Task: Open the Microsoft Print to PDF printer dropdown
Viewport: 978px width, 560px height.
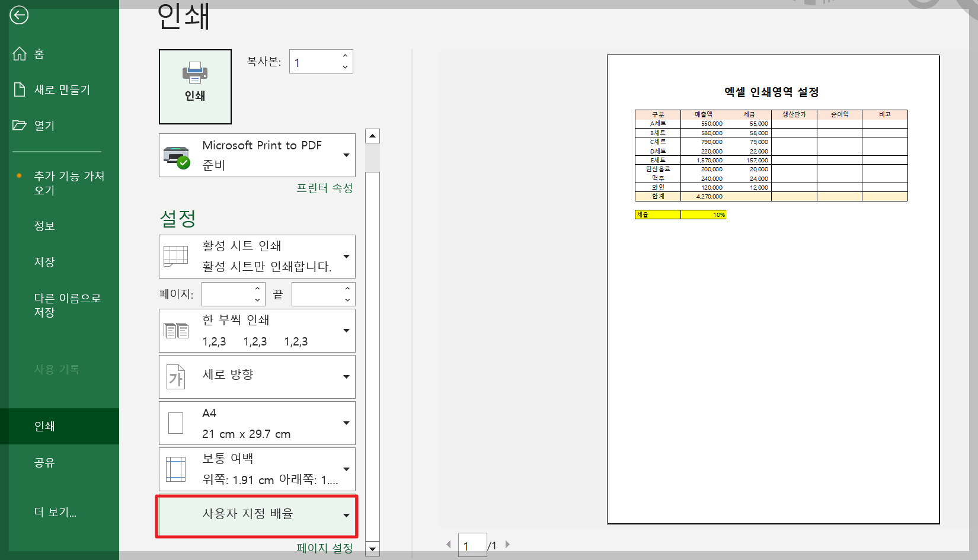Action: click(x=347, y=155)
